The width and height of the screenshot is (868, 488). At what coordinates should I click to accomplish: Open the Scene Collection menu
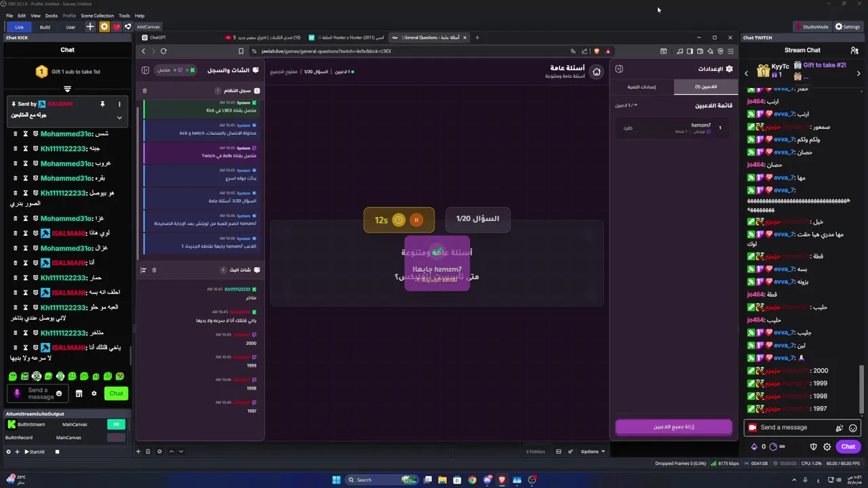click(97, 16)
